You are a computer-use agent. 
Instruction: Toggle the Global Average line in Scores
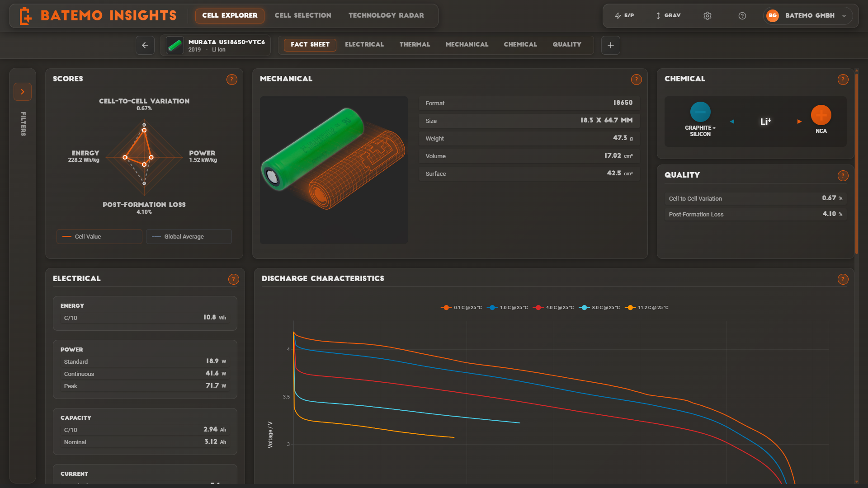pyautogui.click(x=189, y=236)
